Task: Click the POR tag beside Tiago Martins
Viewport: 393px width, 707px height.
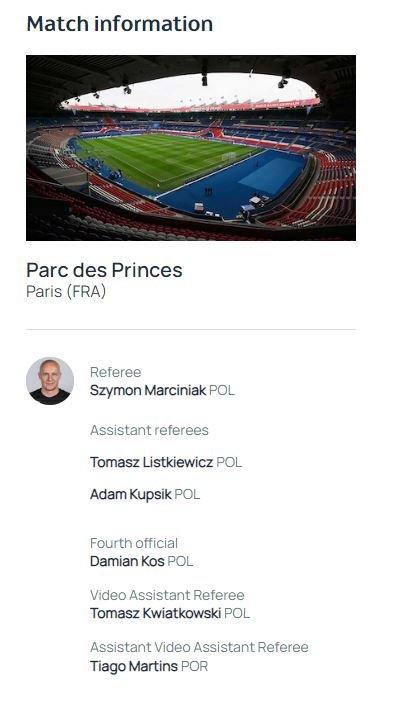Action: (194, 666)
